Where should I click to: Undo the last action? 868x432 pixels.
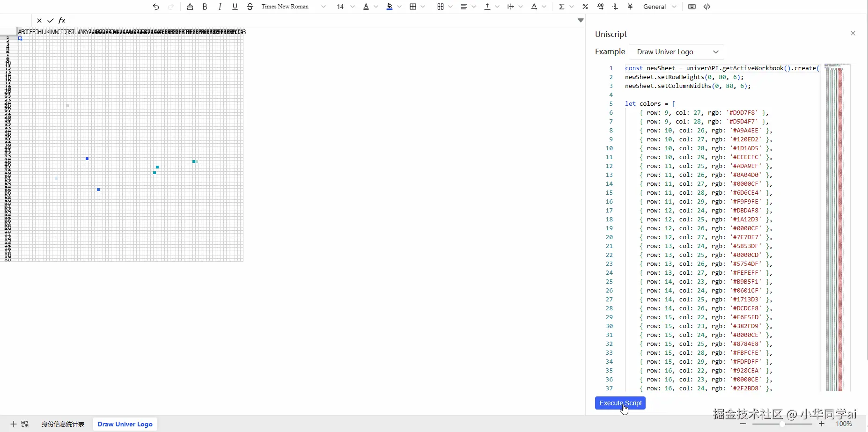[156, 7]
